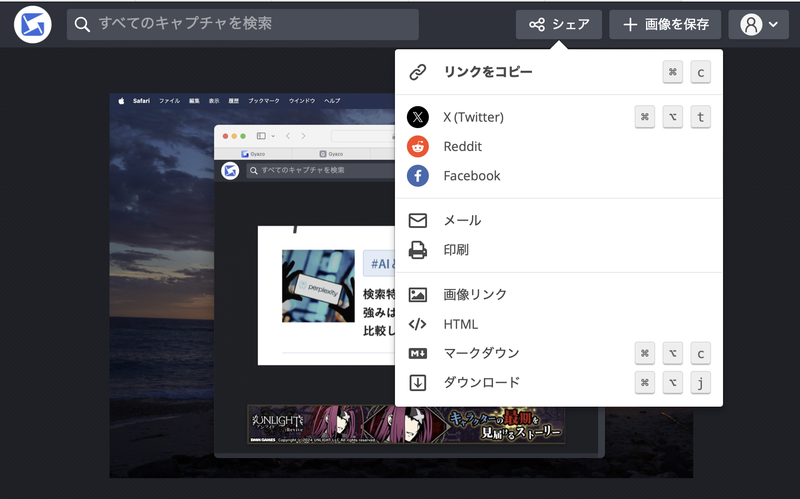Select the 印刷 option

tap(559, 250)
